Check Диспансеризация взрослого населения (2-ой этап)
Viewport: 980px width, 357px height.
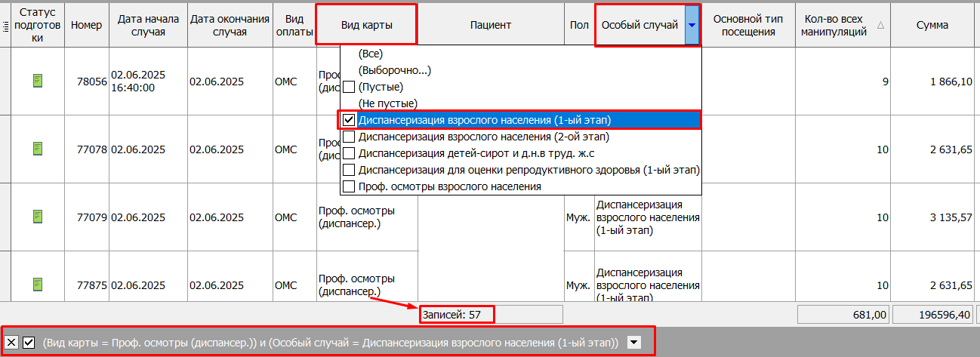349,137
